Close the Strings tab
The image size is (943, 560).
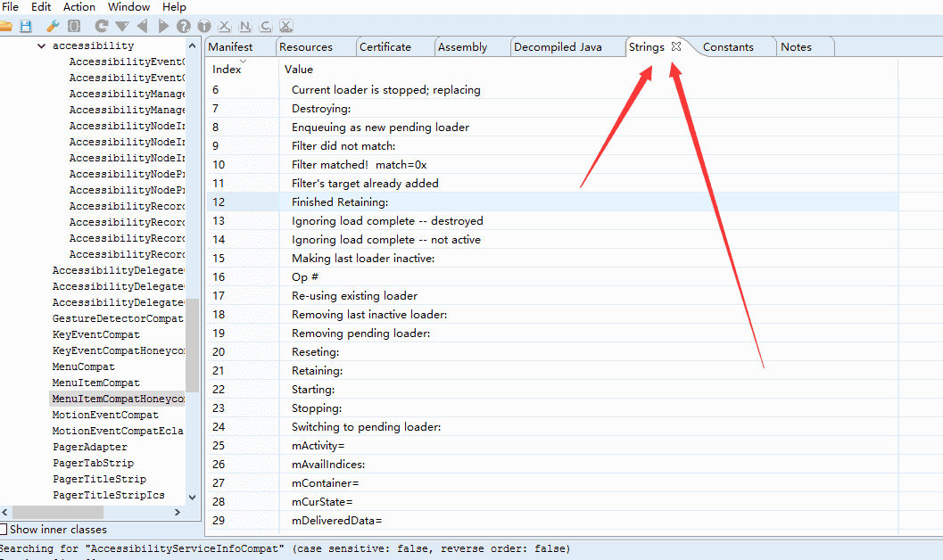point(676,46)
